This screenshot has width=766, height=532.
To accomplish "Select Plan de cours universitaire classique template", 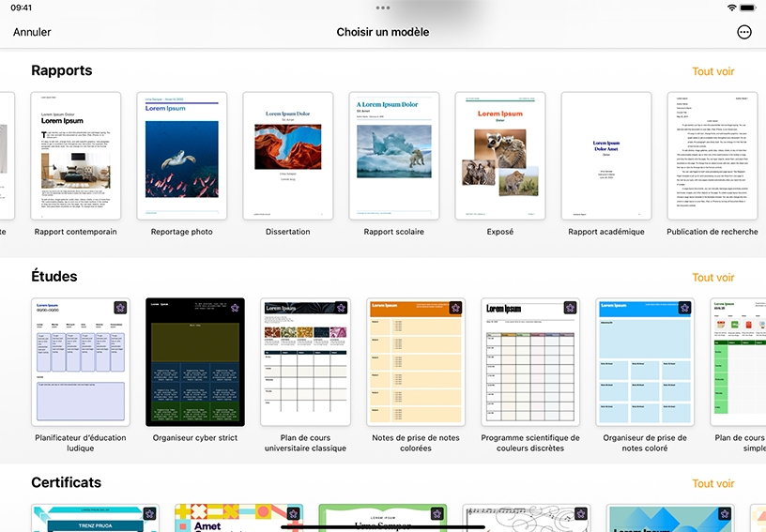I will pyautogui.click(x=305, y=362).
